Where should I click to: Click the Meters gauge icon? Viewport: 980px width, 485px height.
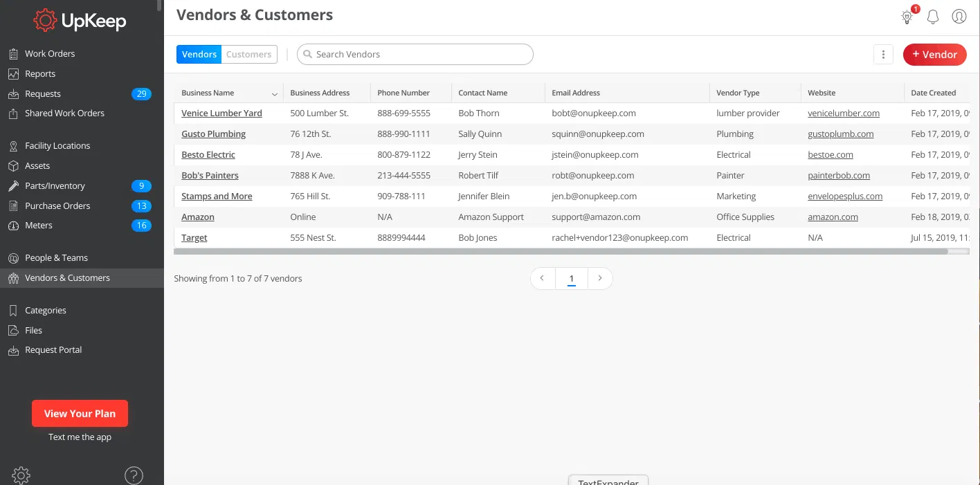(13, 226)
